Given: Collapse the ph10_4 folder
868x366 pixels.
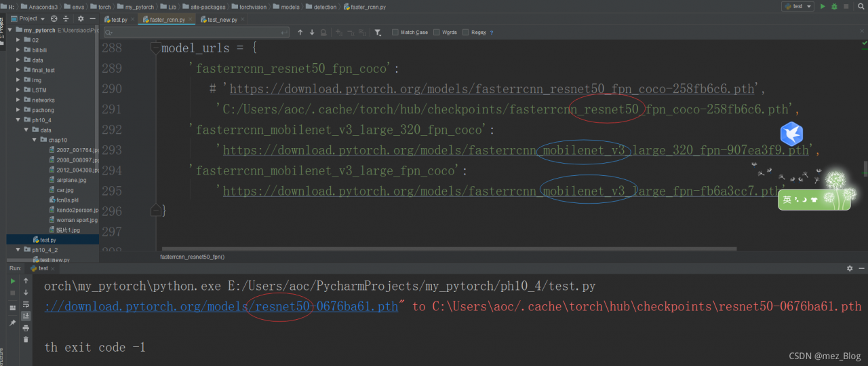Looking at the screenshot, I should pyautogui.click(x=18, y=120).
